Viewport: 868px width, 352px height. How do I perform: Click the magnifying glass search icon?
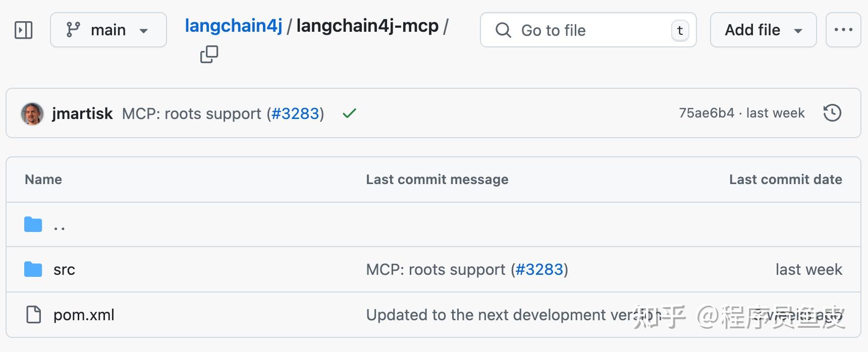[503, 30]
